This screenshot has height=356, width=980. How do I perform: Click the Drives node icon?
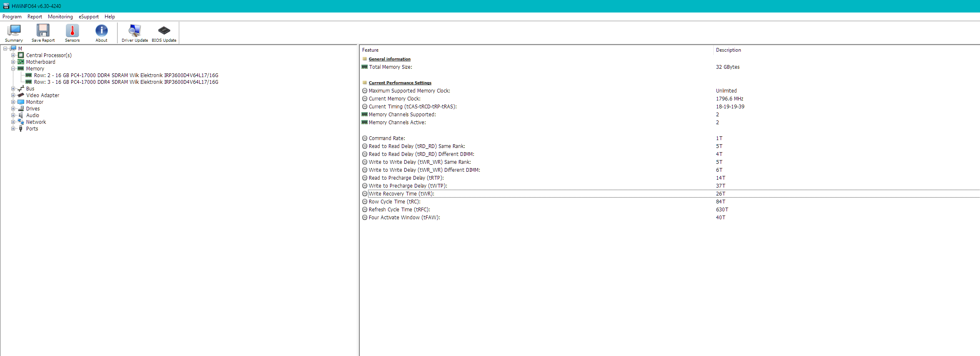click(x=21, y=108)
